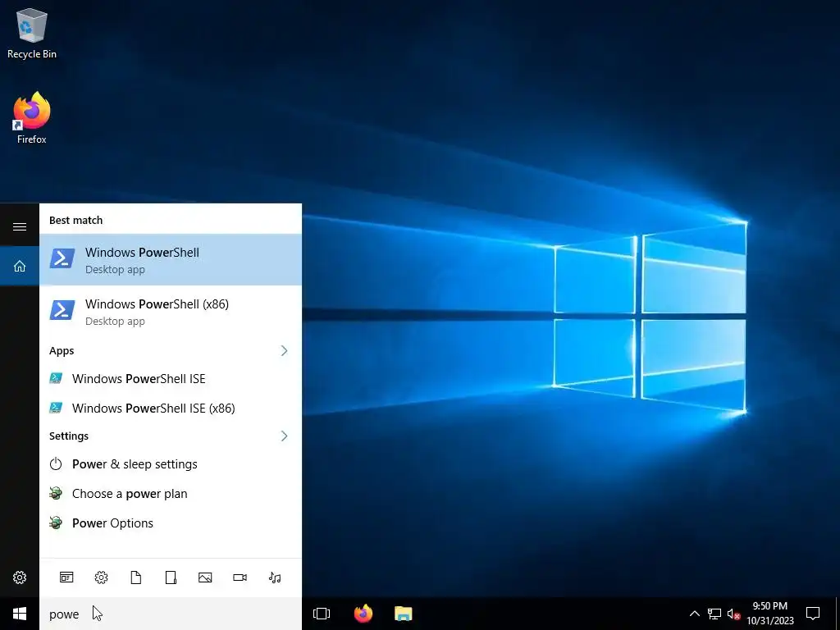Filter search results by photos
This screenshot has height=630, width=840.
point(205,577)
